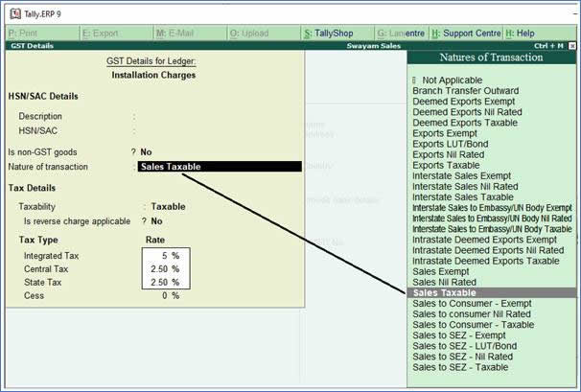
Task: Select Interstate Sales Nil Rated
Action: click(x=465, y=186)
